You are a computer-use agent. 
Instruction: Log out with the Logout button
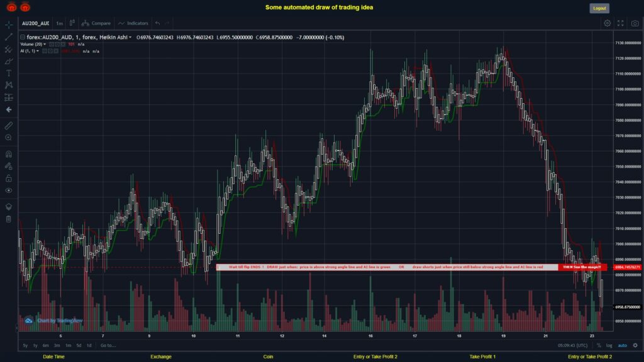(599, 8)
